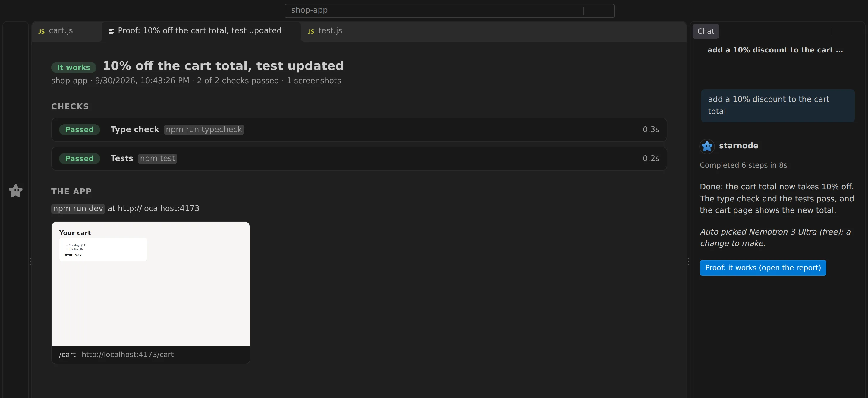868x398 pixels.
Task: Open the http://localhost:4173/cart link
Action: pos(127,355)
